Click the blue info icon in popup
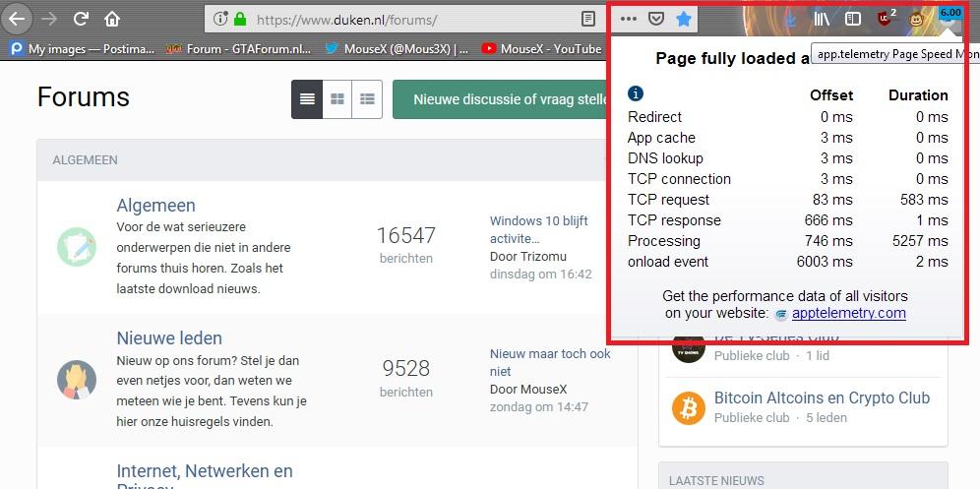This screenshot has width=980, height=489. 636,94
